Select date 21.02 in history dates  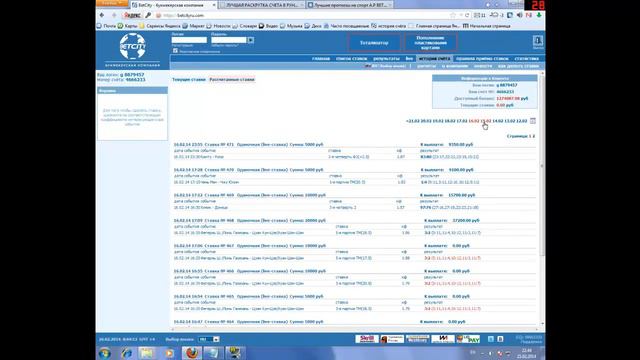(413, 121)
